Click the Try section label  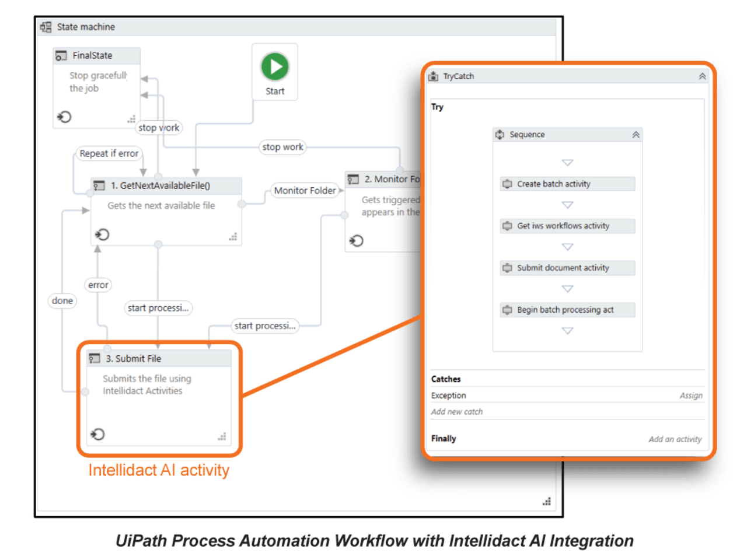point(437,107)
